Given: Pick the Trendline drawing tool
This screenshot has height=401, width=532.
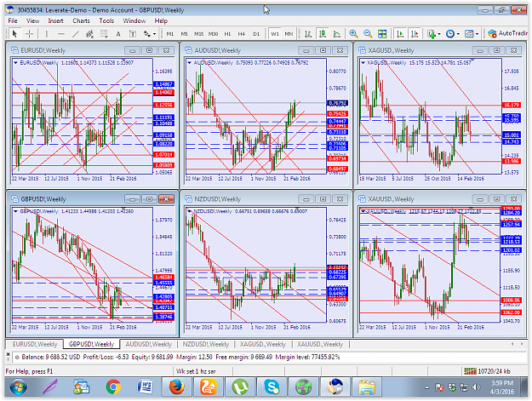Looking at the screenshot, I should click(x=75, y=33).
